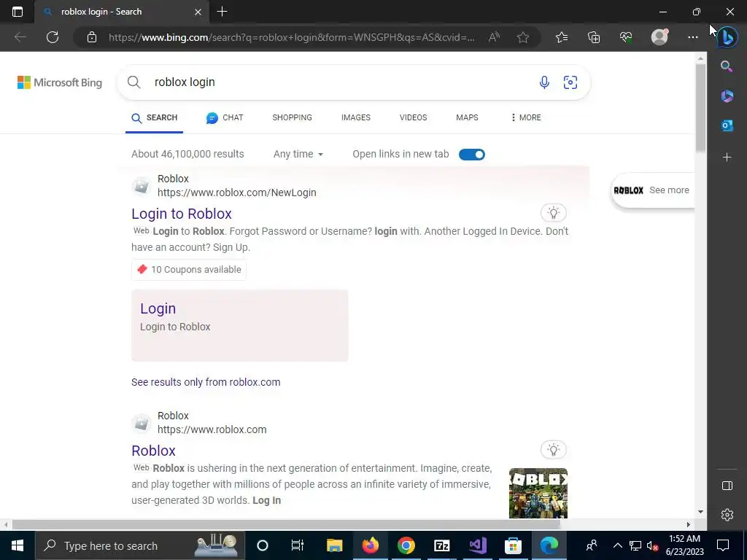Click the sidebar search icon
The image size is (747, 560).
pos(727,66)
